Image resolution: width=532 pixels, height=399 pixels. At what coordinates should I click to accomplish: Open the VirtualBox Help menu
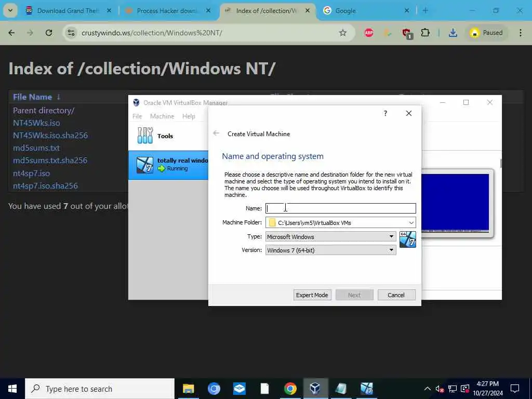[189, 116]
